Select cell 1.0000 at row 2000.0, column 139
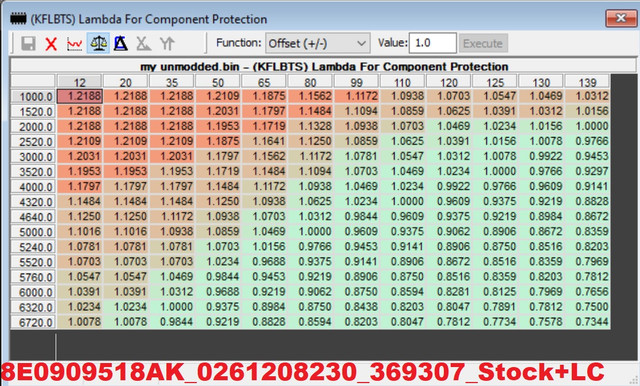This screenshot has width=640, height=386. click(587, 126)
